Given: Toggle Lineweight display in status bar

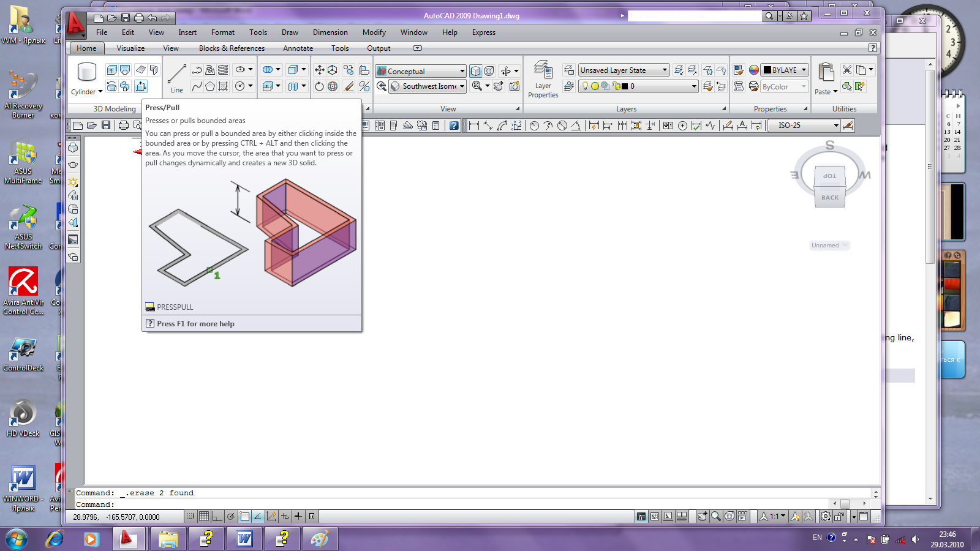Looking at the screenshot, I should (x=298, y=517).
